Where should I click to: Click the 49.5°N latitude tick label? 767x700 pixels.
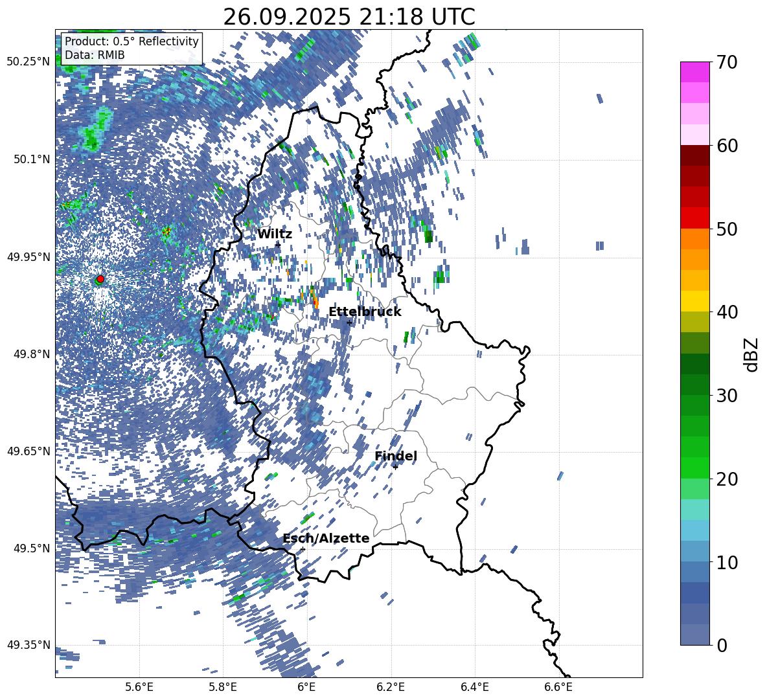click(x=31, y=548)
